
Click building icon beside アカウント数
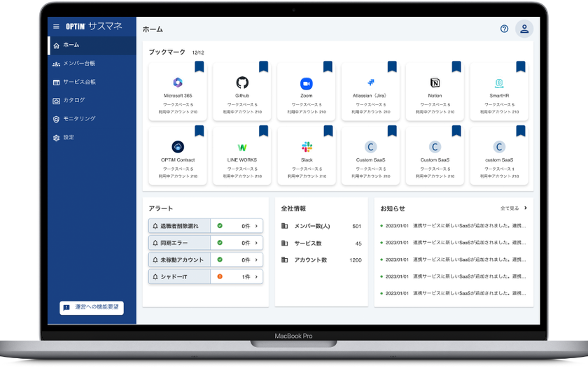pos(285,260)
